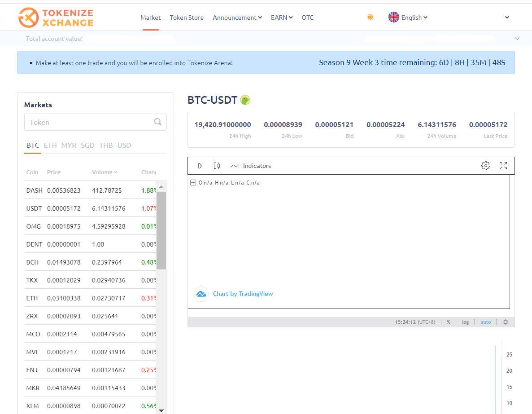Click the markets scrollbar up arrow
This screenshot has height=414, width=532.
[161, 187]
